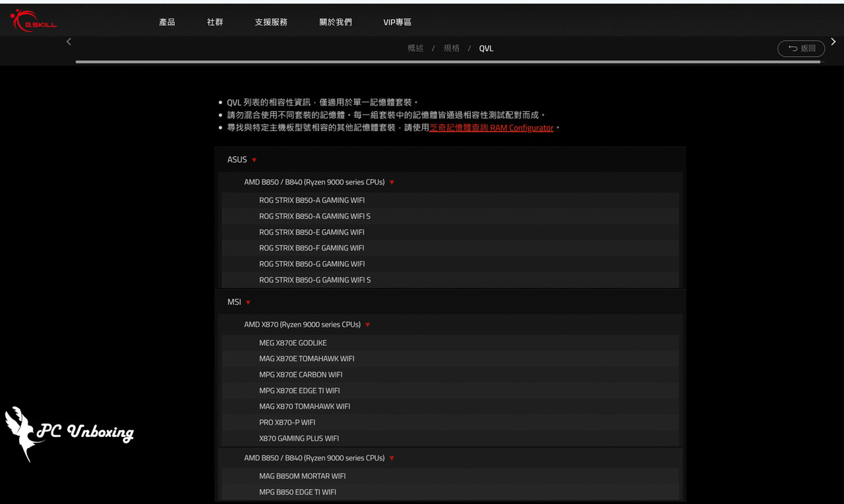Open the 關於我們 menu
The image size is (844, 504).
point(336,22)
